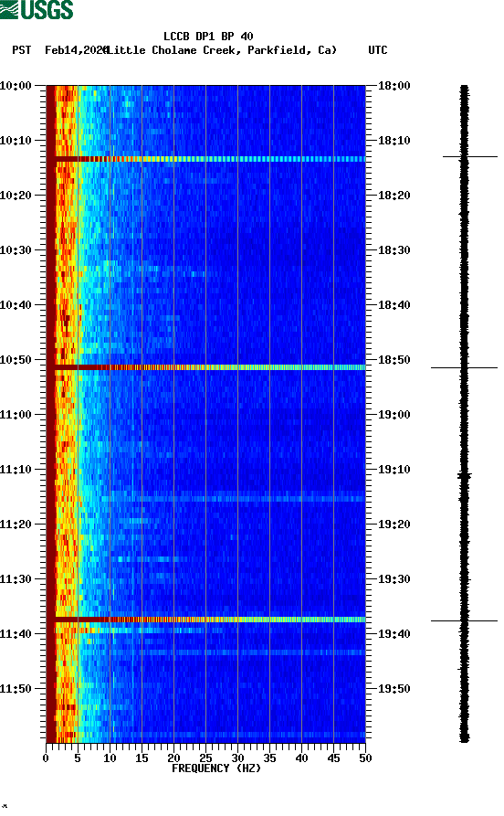Screen dimensions: 504x816
Task: Click the title text 'LCCB DP1 BP 40'
Action: coord(208,37)
